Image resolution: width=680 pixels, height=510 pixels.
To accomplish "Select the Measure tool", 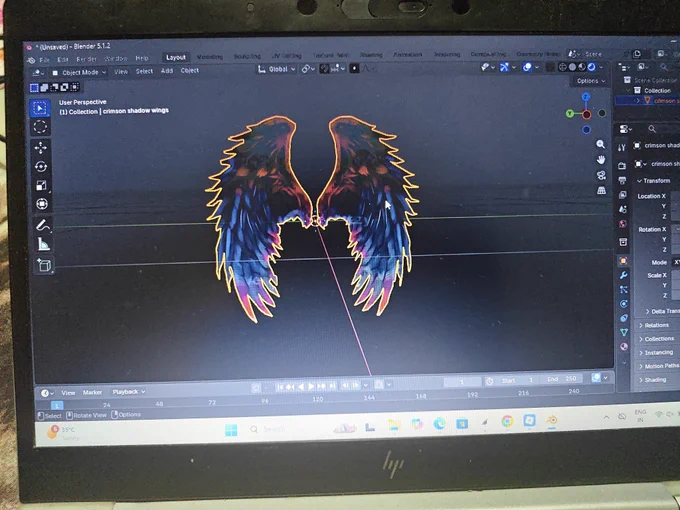I will [43, 244].
